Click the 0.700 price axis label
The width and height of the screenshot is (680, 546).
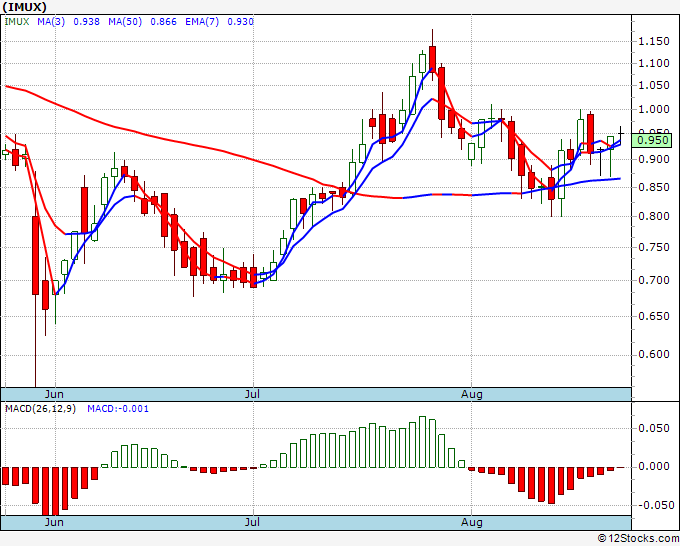[x=654, y=280]
